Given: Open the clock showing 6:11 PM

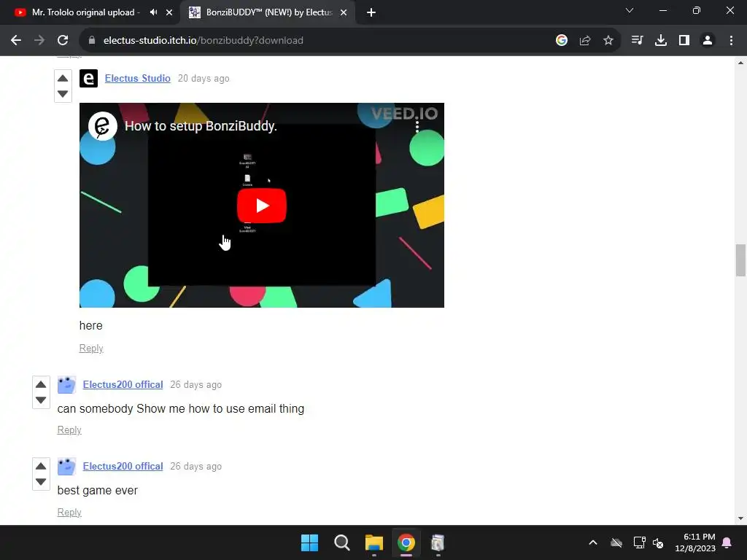Looking at the screenshot, I should 695,542.
